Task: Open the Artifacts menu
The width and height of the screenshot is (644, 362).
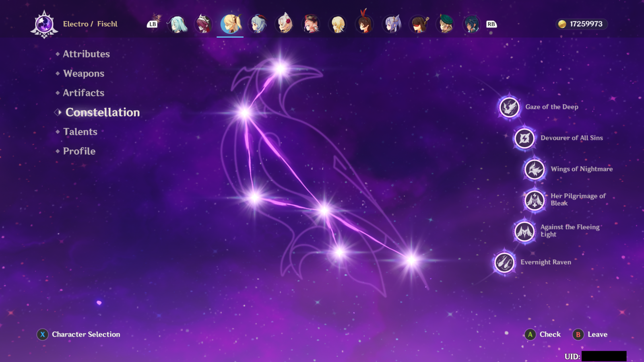Action: 84,93
